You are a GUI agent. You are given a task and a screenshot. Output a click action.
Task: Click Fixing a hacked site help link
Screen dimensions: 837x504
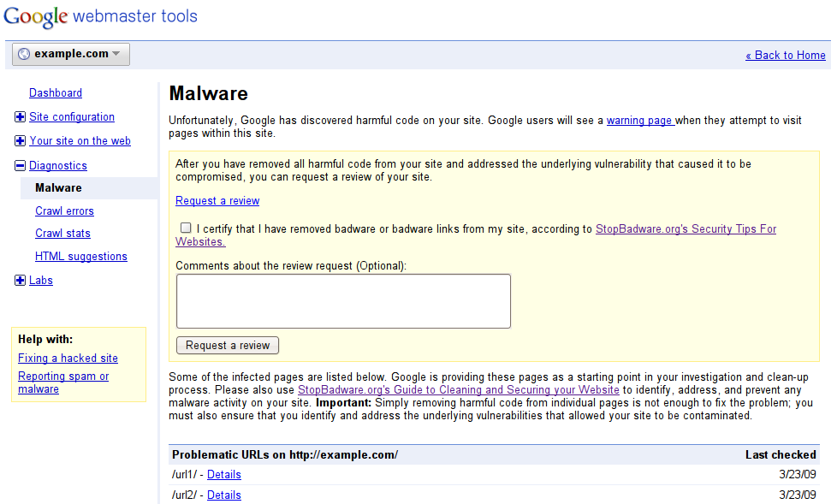tap(68, 359)
